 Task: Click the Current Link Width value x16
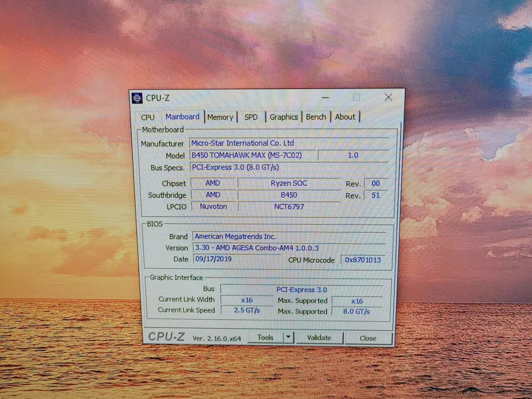coord(247,300)
